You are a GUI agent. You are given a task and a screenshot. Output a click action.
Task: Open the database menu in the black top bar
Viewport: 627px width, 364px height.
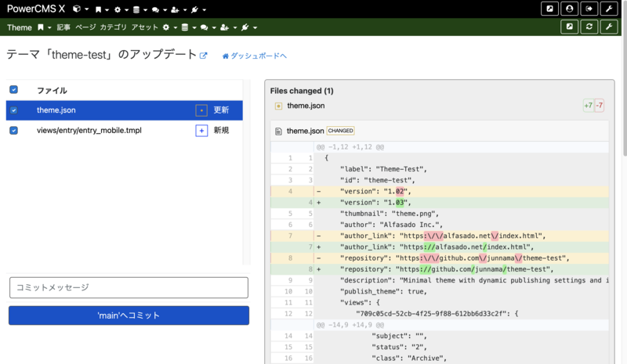coord(140,9)
